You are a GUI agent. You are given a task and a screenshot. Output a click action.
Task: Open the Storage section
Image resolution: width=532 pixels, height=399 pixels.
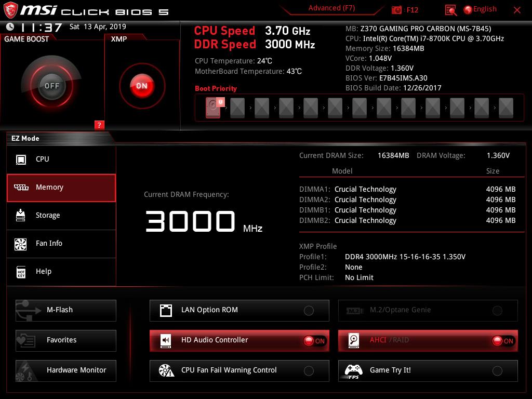click(61, 216)
